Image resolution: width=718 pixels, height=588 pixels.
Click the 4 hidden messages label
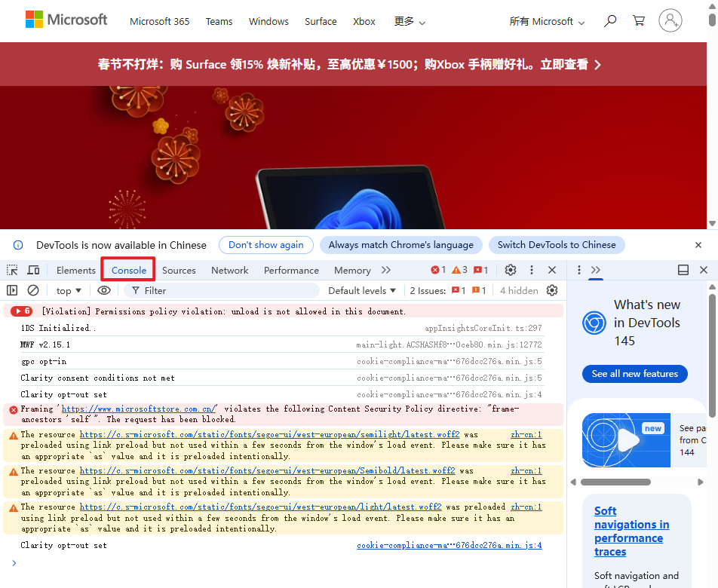519,290
